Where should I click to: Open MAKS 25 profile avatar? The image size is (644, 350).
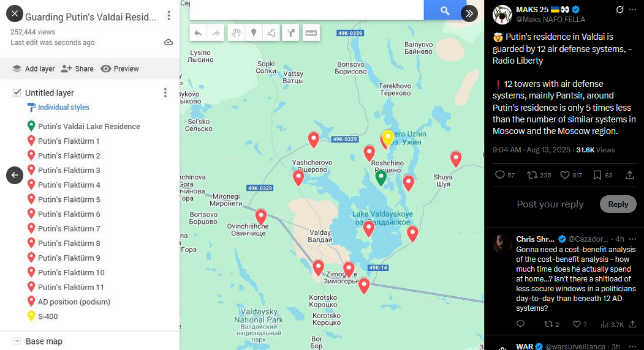pyautogui.click(x=502, y=15)
